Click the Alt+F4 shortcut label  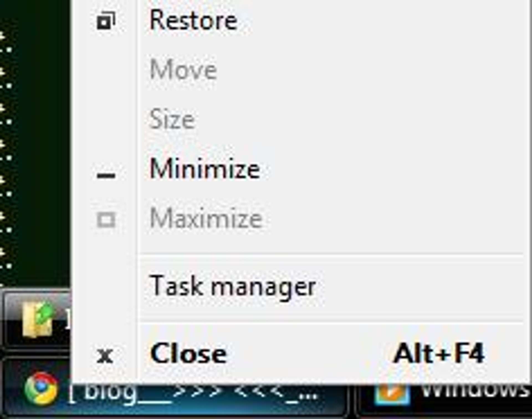click(x=439, y=351)
